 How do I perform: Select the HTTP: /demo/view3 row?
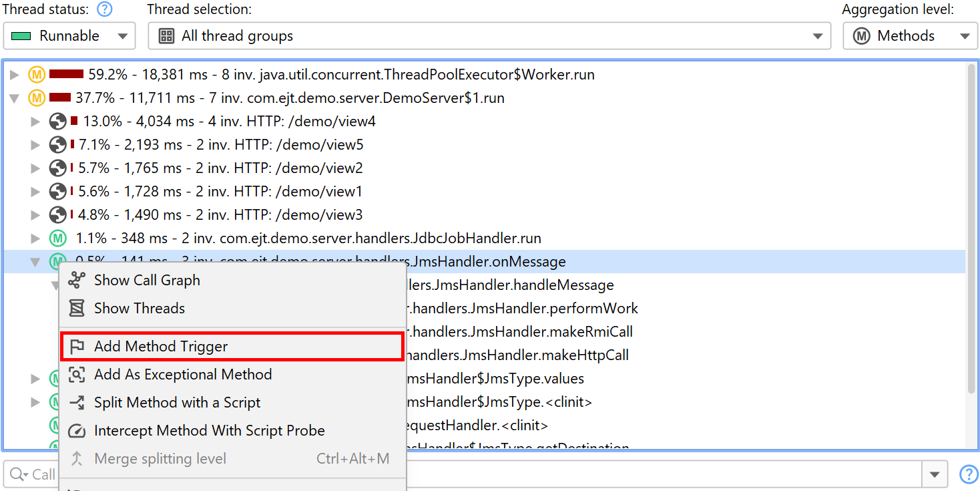pyautogui.click(x=220, y=215)
